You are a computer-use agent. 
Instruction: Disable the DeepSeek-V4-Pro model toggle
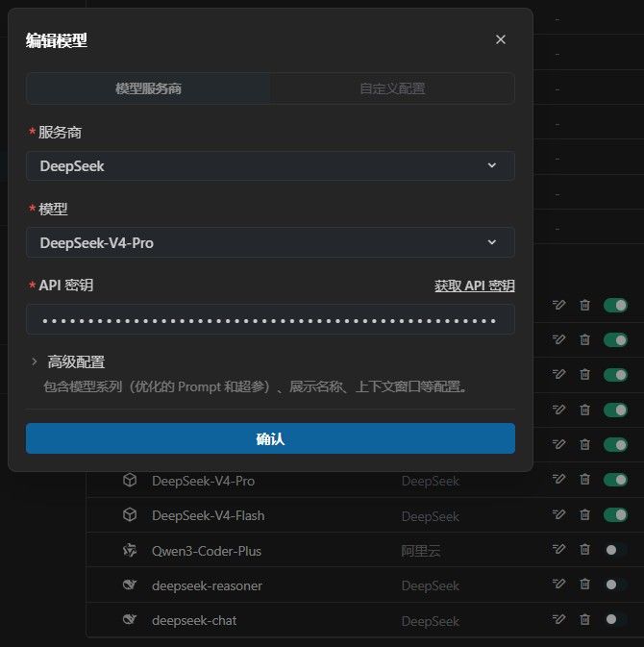pyautogui.click(x=615, y=480)
